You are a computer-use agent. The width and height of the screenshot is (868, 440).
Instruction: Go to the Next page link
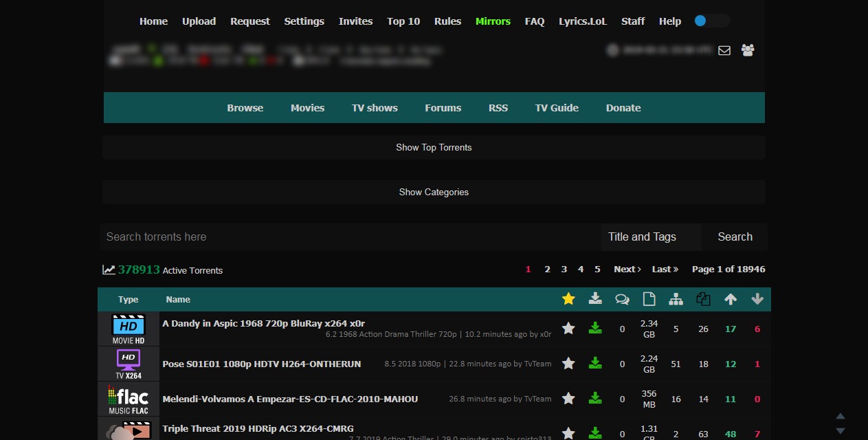click(x=627, y=269)
